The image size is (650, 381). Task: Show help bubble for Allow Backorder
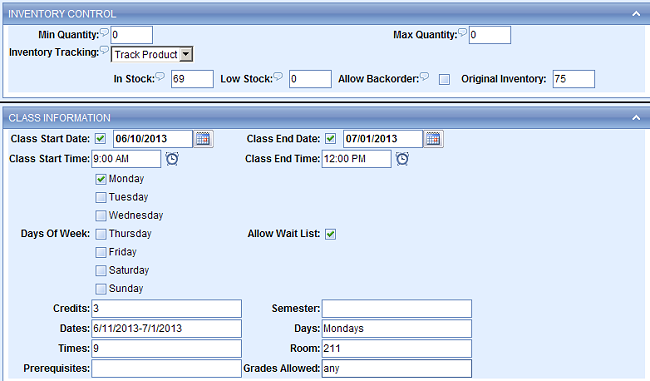(x=424, y=76)
